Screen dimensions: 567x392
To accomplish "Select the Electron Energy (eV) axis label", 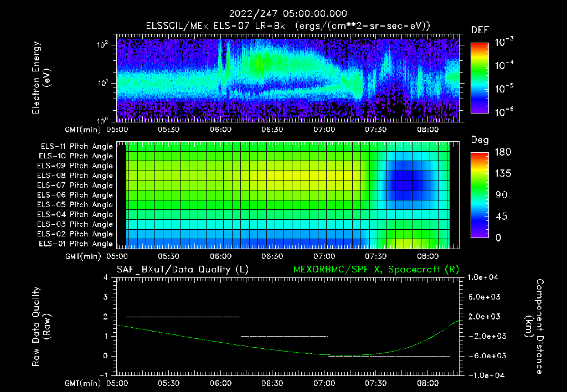I will (x=40, y=78).
